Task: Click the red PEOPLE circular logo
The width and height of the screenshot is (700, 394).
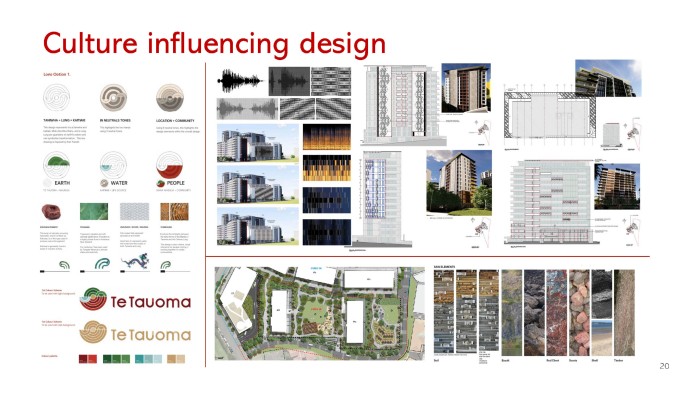Action: [169, 165]
